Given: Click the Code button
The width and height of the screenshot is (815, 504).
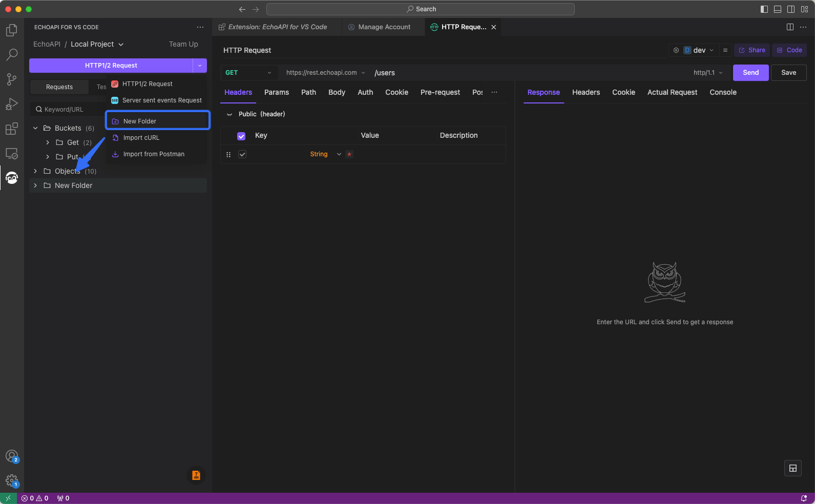Looking at the screenshot, I should 789,50.
